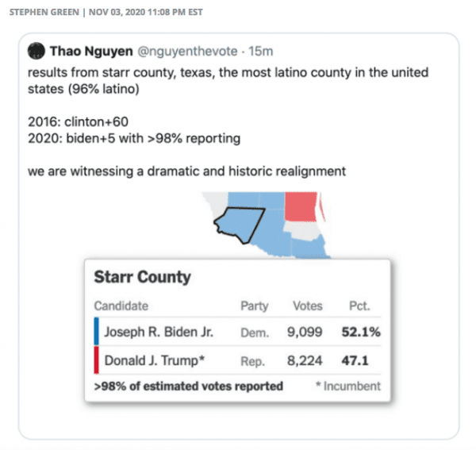This screenshot has width=476, height=450.
Task: Click Thao Nguyen's profile avatar
Action: 36,51
